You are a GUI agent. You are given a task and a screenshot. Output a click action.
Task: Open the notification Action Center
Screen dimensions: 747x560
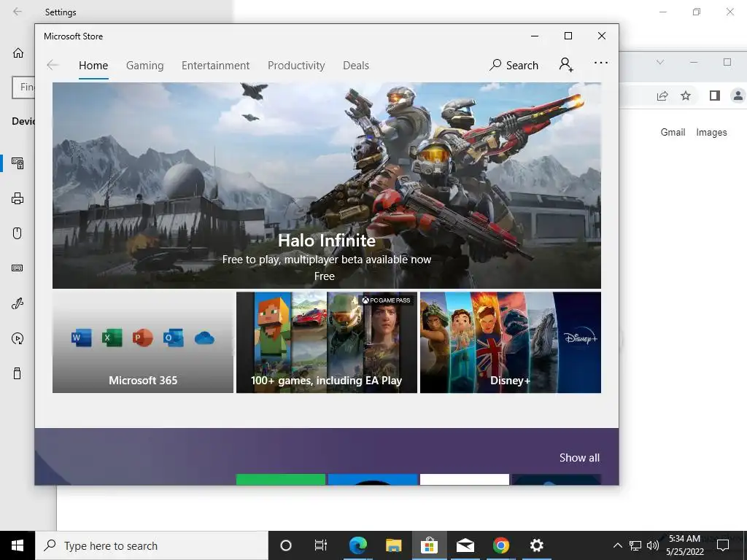click(723, 545)
